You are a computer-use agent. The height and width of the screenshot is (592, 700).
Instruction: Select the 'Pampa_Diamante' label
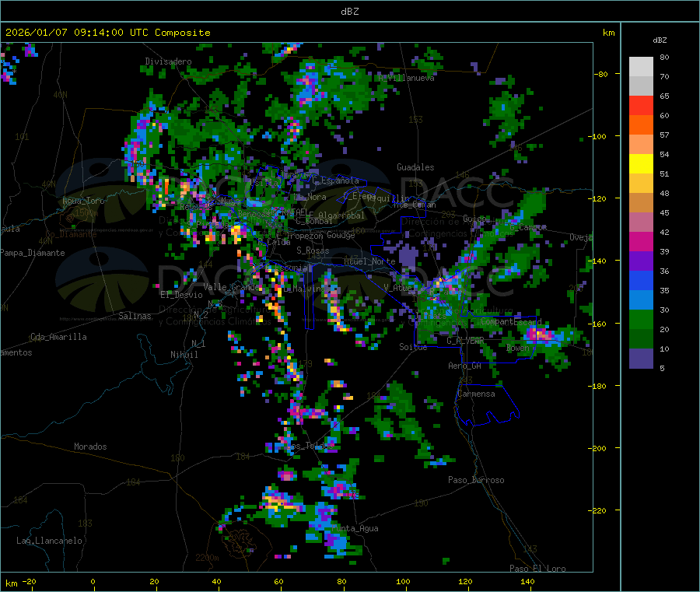(33, 253)
